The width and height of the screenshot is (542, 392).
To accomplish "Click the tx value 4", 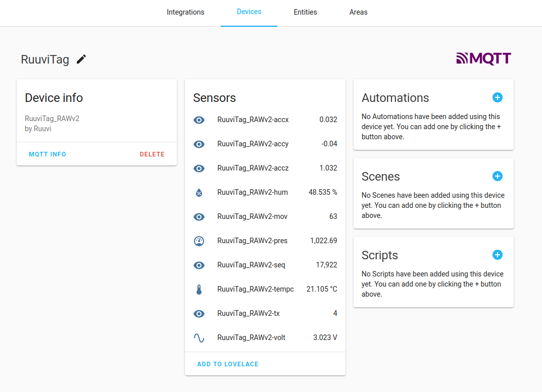I will click(x=335, y=313).
